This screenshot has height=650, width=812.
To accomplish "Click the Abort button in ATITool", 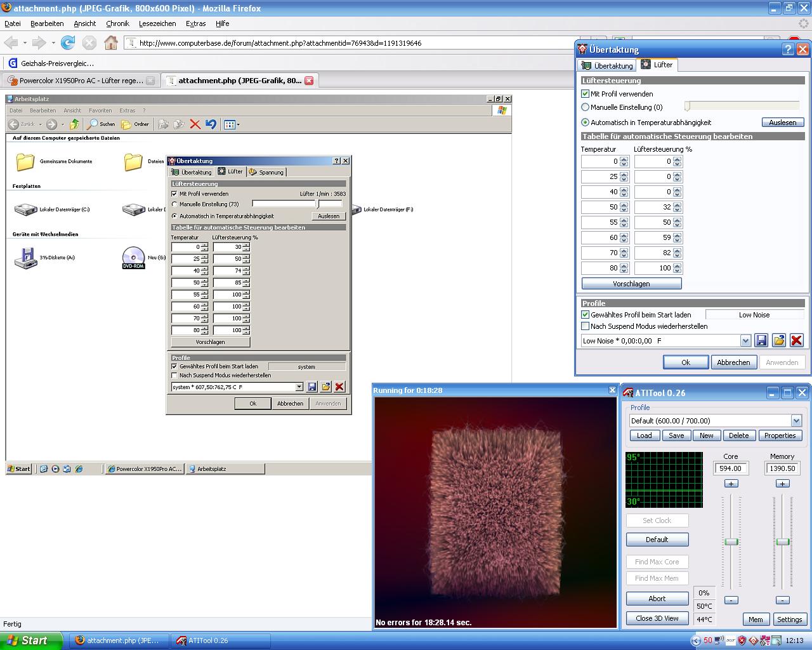I will [657, 599].
